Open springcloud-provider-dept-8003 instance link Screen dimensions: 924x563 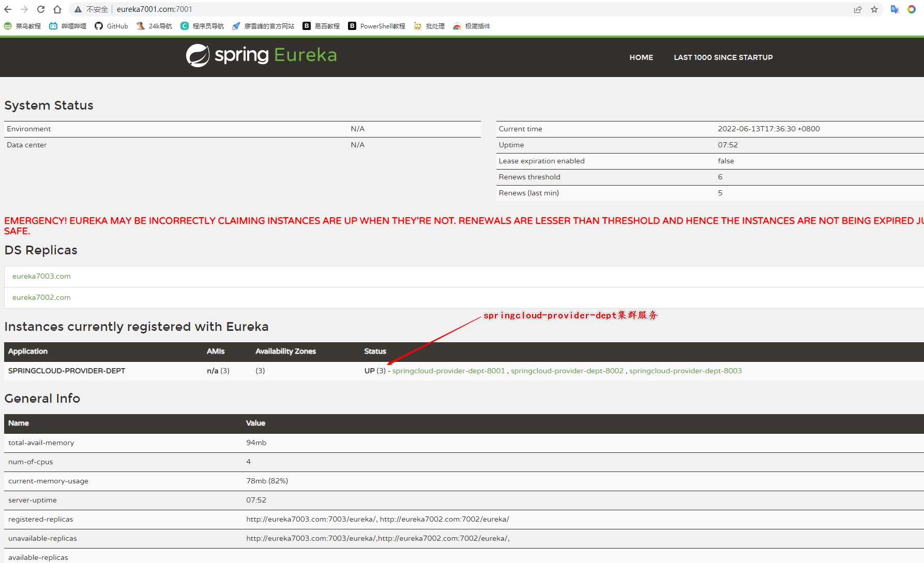(685, 371)
